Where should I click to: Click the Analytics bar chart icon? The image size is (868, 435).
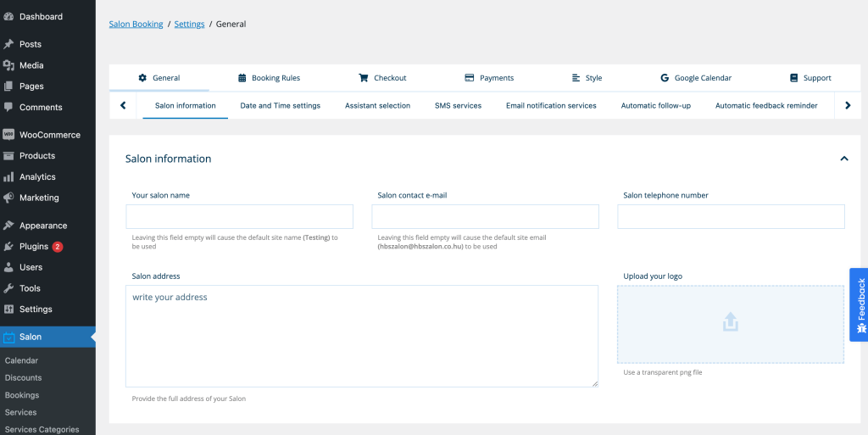point(8,177)
